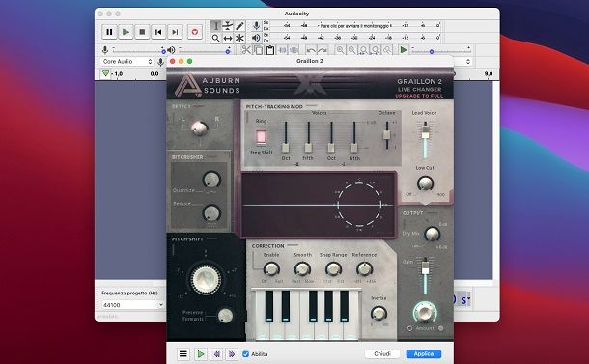
Task: Click the Fit Selection zoom icon
Action: coord(364,50)
